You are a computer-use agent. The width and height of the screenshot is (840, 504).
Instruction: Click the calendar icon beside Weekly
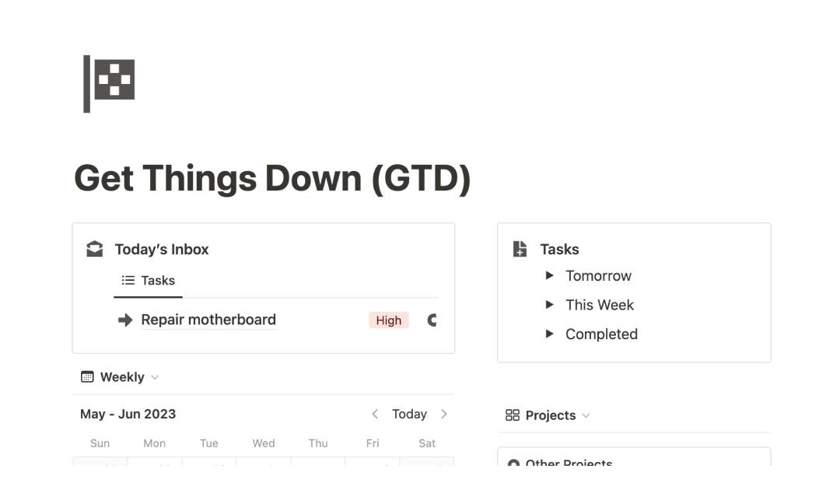(86, 376)
